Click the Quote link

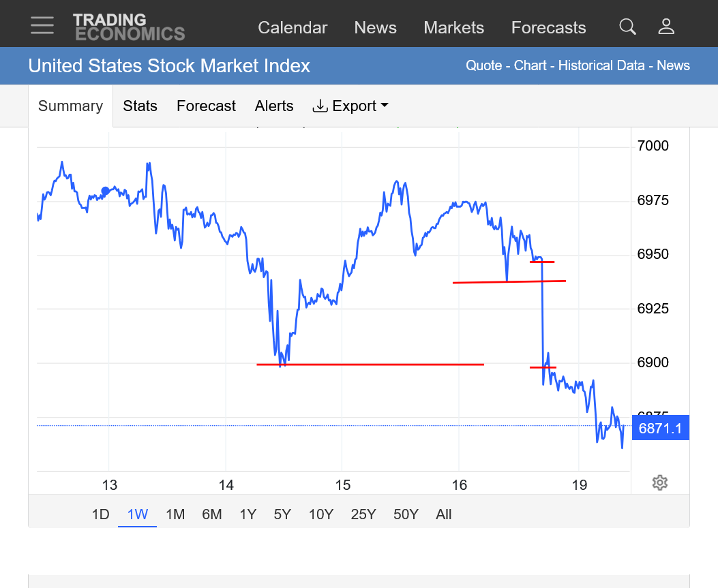(x=483, y=66)
